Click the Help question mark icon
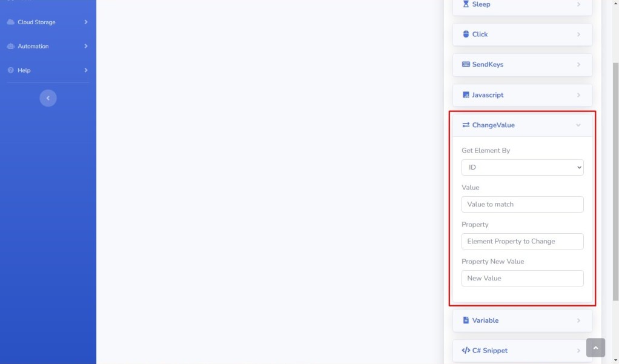 pos(11,70)
